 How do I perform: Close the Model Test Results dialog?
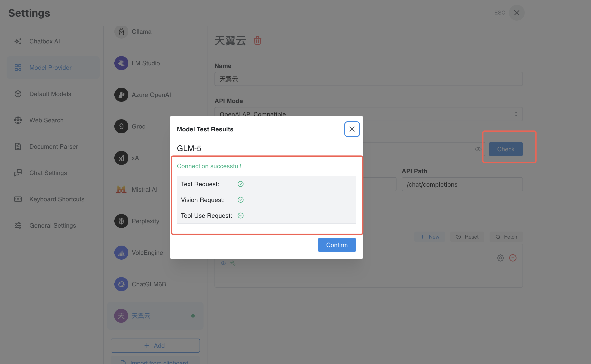352,129
